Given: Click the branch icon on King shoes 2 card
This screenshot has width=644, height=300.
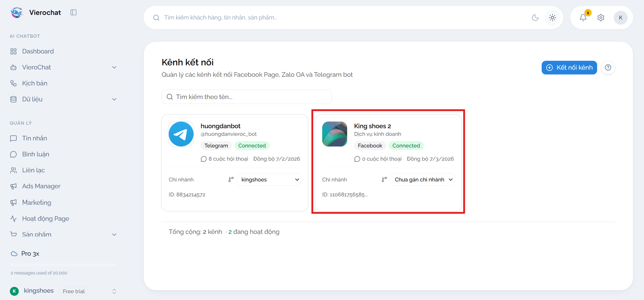Looking at the screenshot, I should point(384,180).
